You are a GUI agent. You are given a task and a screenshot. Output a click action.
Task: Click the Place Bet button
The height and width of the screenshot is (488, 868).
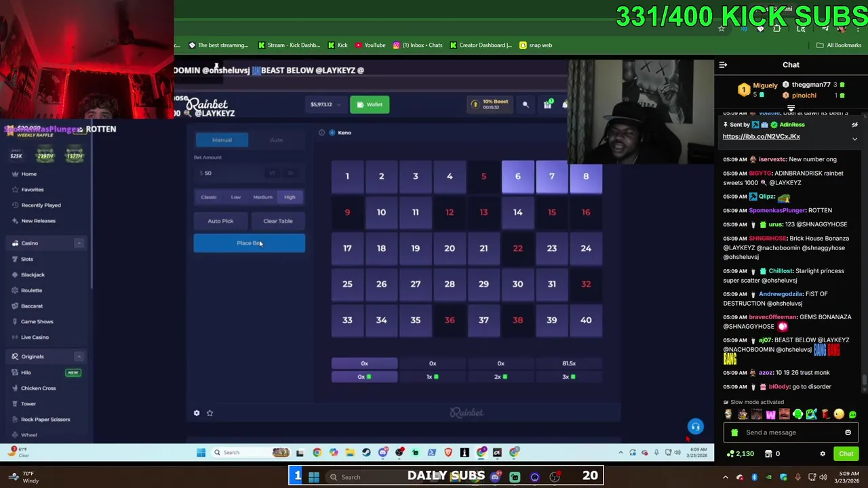(x=249, y=243)
